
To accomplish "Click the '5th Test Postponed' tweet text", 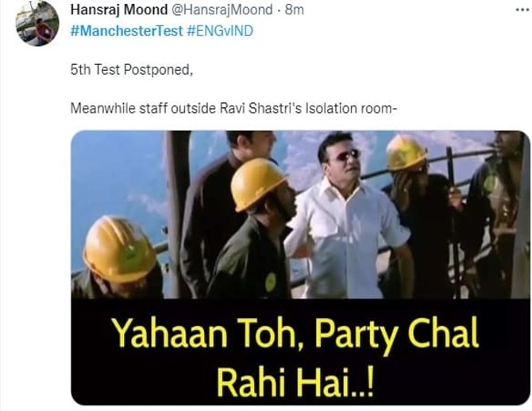I will 132,70.
